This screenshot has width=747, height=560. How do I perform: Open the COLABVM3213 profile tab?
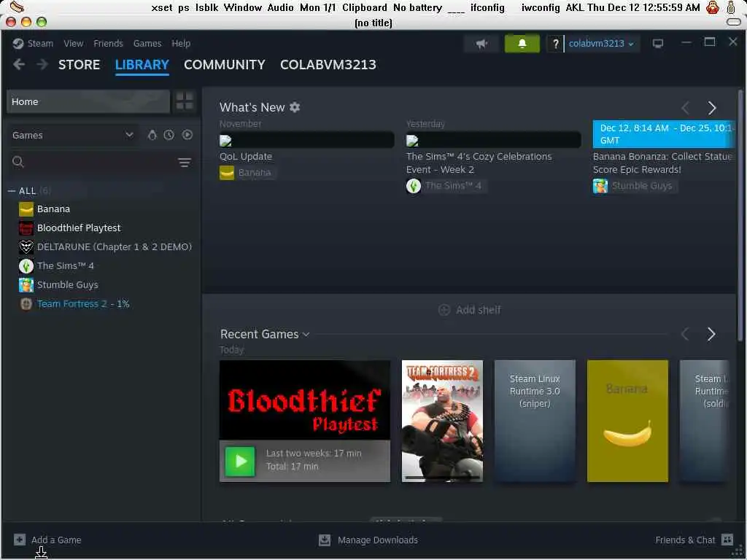(328, 65)
